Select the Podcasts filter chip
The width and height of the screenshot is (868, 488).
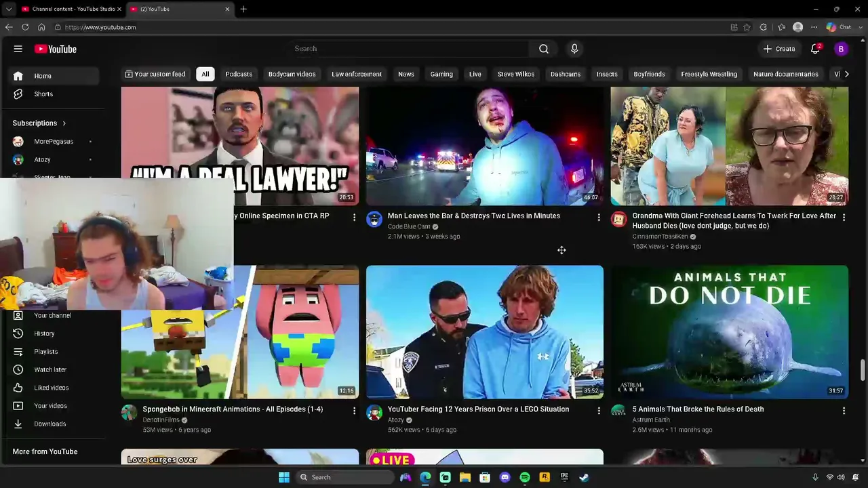239,74
